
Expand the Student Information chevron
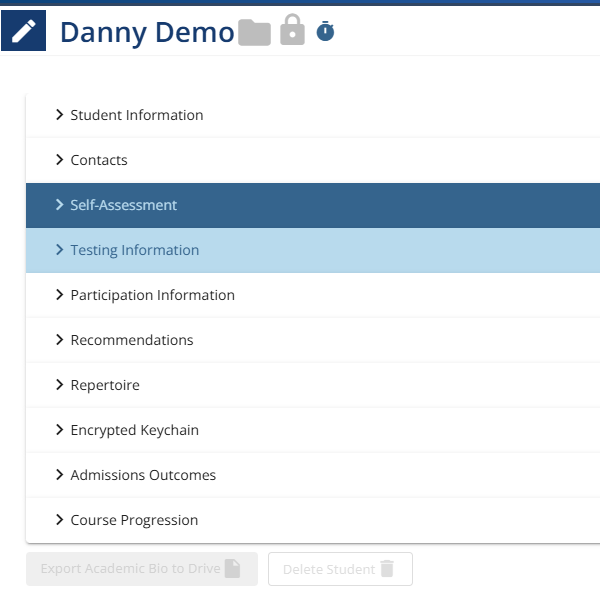pyautogui.click(x=59, y=114)
